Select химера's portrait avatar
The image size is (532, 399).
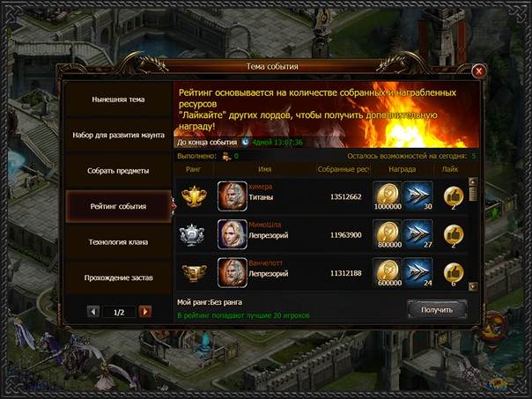[233, 196]
